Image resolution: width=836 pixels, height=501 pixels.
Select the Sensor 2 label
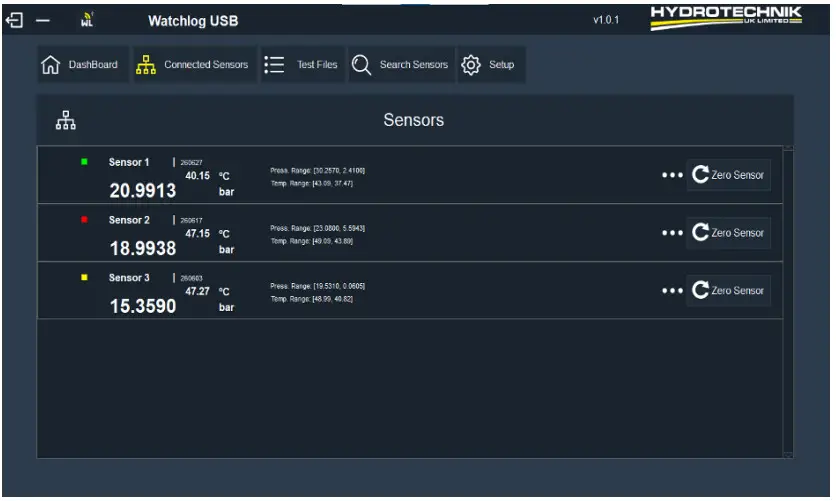(x=129, y=220)
